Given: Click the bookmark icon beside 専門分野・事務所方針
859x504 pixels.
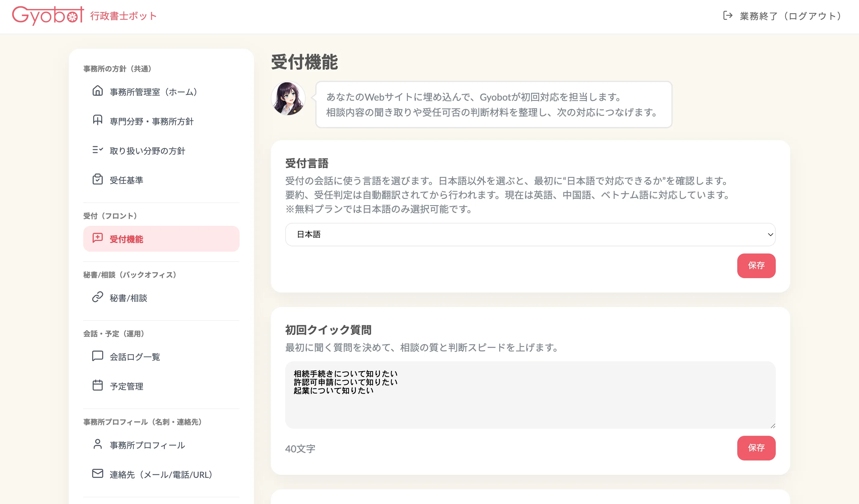Looking at the screenshot, I should click(x=97, y=120).
